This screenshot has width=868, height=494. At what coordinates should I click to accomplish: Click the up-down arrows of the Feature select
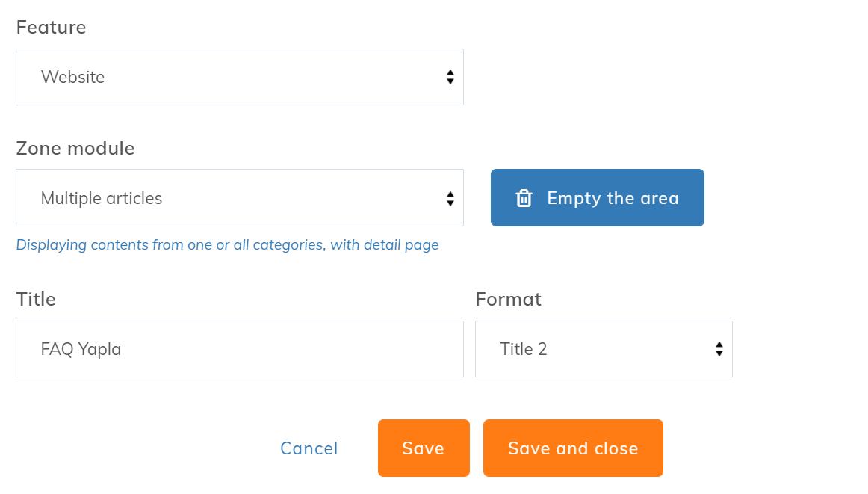[450, 77]
